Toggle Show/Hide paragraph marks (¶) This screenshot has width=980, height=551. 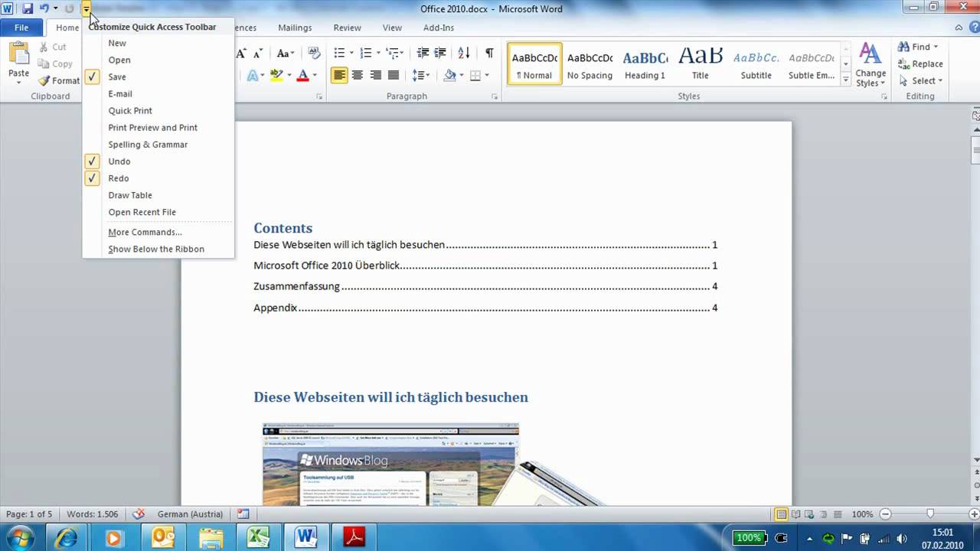[489, 54]
